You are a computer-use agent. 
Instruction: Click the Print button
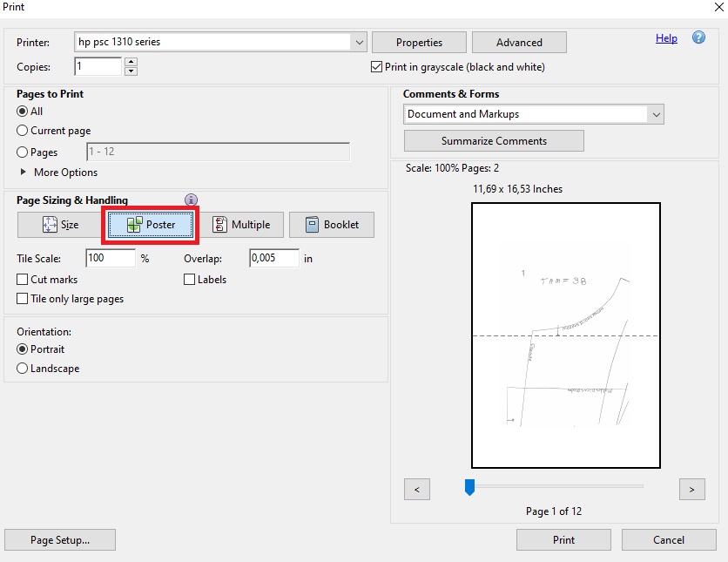(x=563, y=540)
